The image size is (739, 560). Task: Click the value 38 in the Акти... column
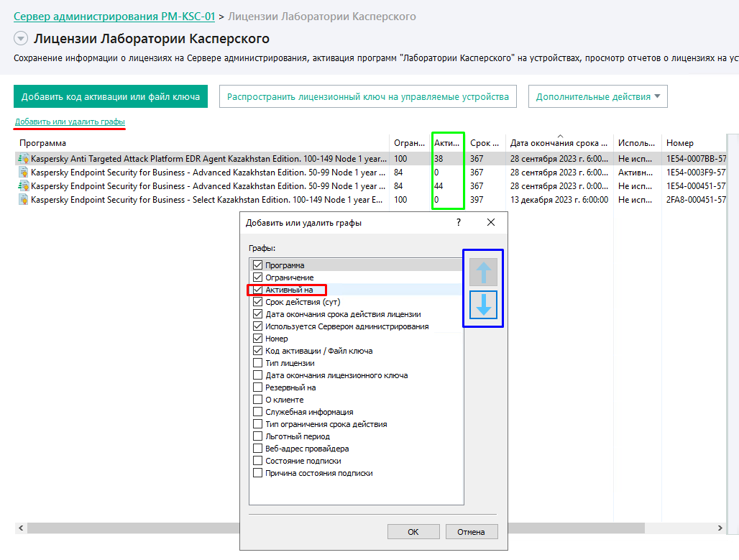point(439,159)
